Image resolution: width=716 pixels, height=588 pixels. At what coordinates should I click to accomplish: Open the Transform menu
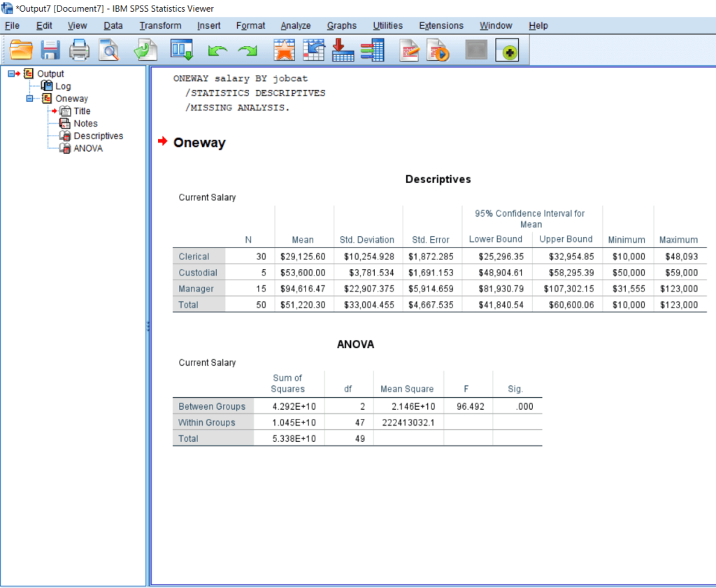click(160, 26)
